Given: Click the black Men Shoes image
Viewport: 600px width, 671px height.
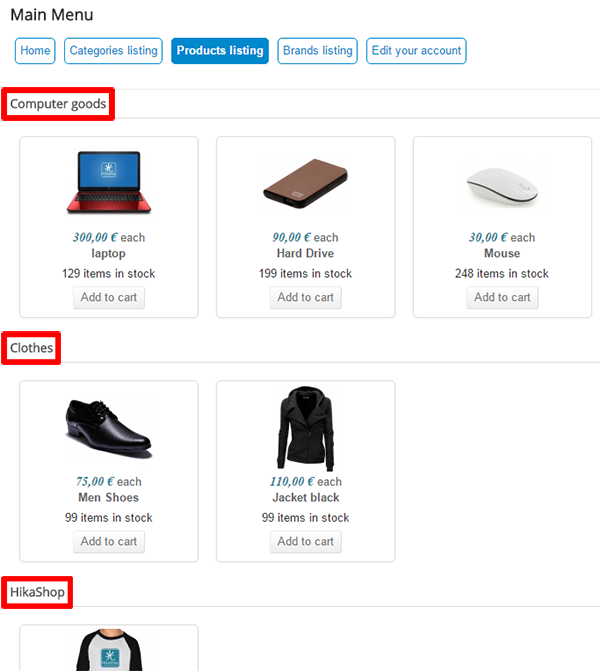Looking at the screenshot, I should click(x=109, y=427).
